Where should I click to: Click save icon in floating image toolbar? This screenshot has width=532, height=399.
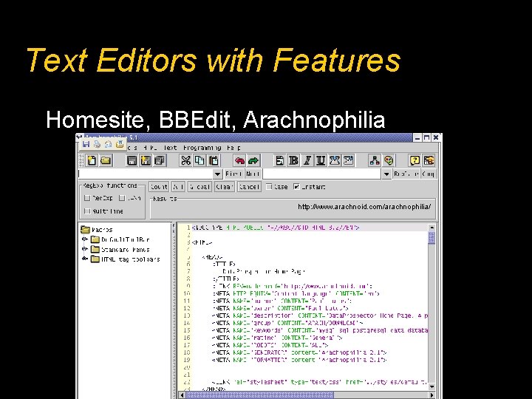point(86,144)
